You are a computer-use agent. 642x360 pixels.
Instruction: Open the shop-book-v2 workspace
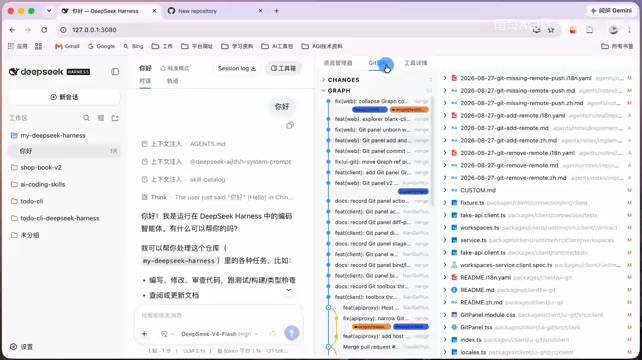pyautogui.click(x=41, y=167)
